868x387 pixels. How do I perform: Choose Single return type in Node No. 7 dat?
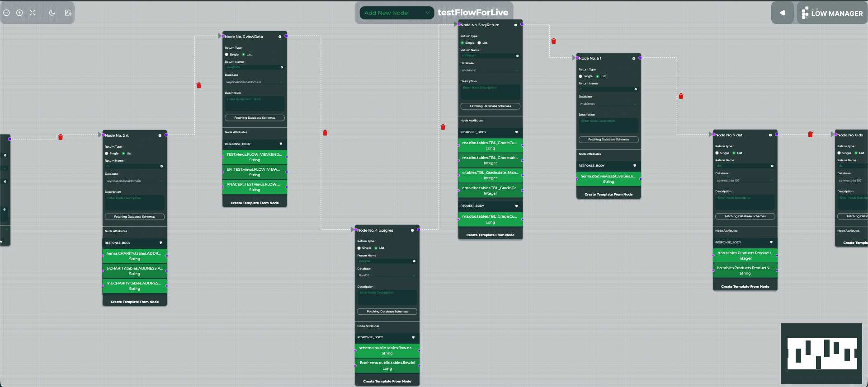717,153
